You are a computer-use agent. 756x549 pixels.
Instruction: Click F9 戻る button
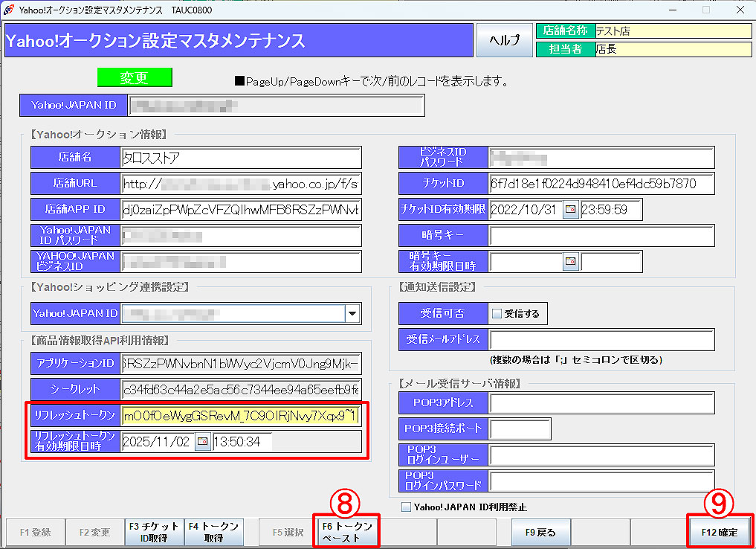click(540, 533)
